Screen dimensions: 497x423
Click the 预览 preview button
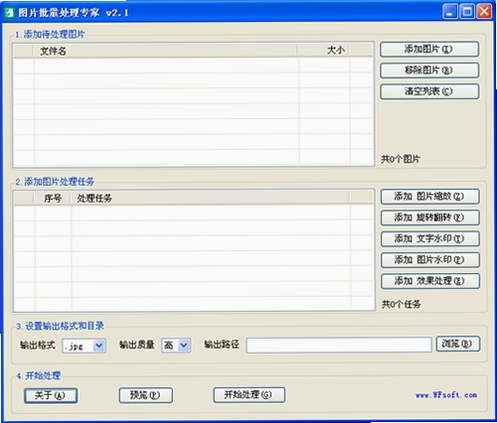click(146, 395)
